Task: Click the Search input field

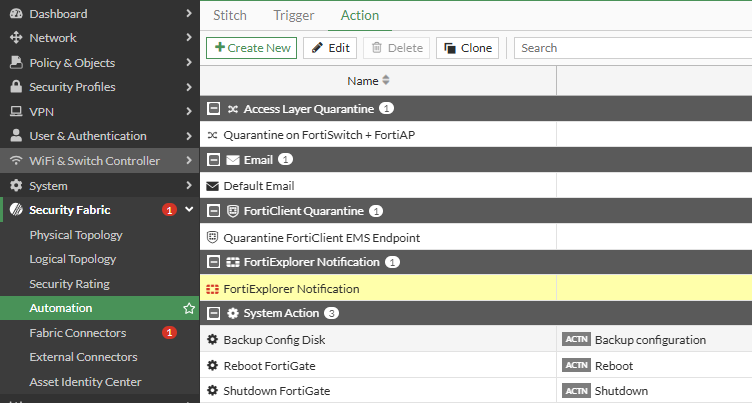Action: pyautogui.click(x=633, y=48)
